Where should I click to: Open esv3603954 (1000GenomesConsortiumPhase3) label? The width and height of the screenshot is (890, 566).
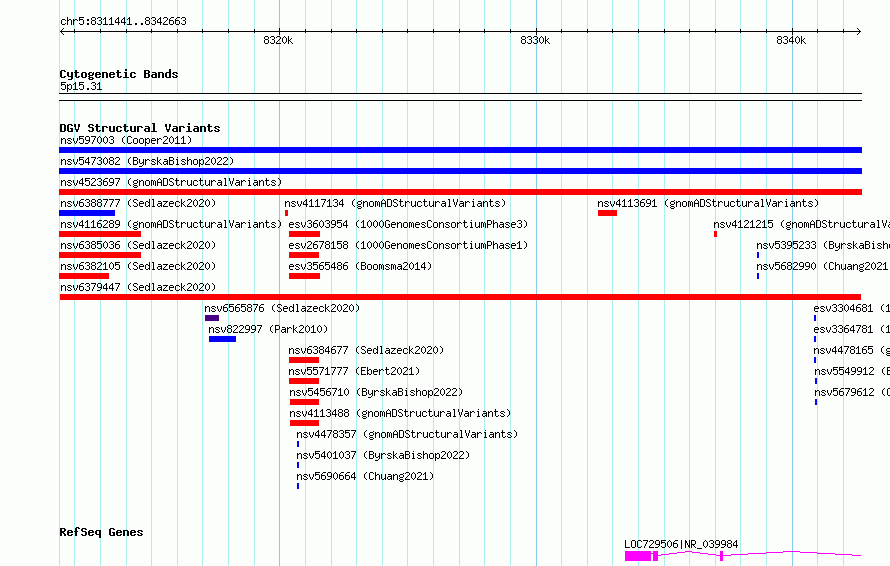pos(408,224)
